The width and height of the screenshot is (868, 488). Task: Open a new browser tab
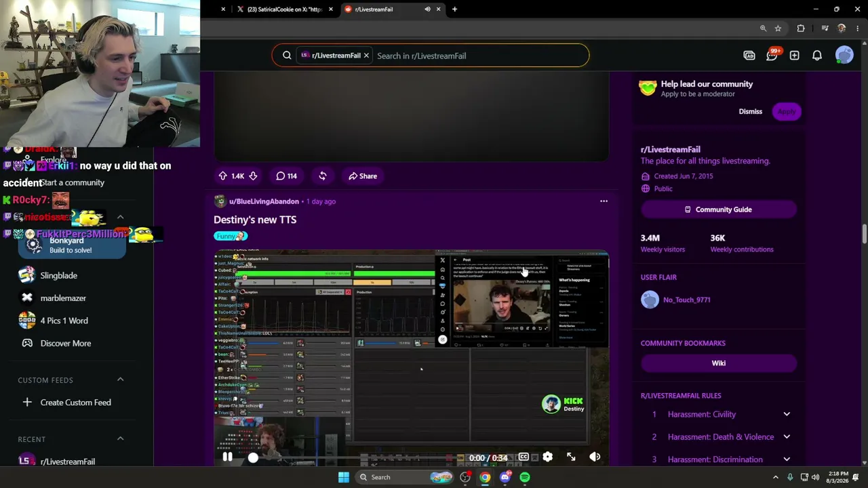[454, 9]
